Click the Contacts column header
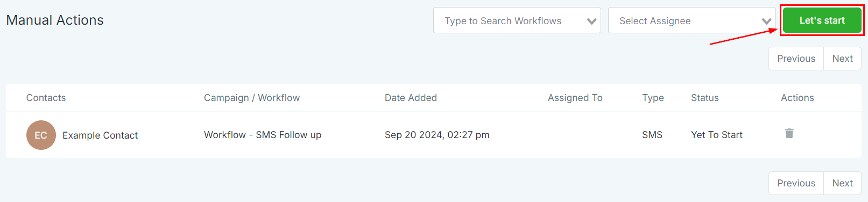 click(46, 98)
